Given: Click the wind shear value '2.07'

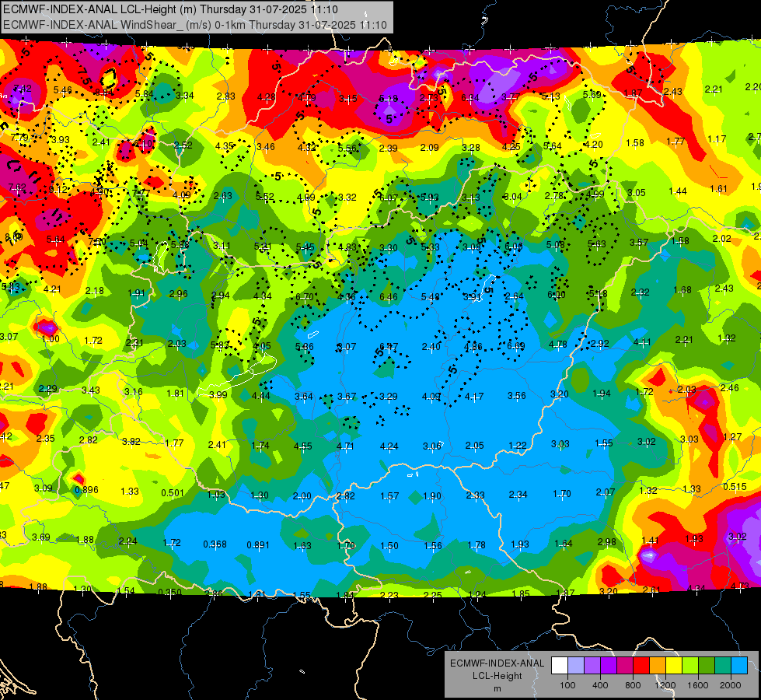Looking at the screenshot, I should (606, 492).
